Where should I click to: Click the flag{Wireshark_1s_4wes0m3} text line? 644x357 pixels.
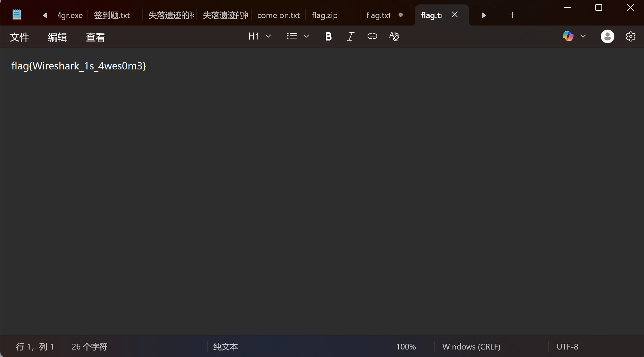click(x=79, y=66)
